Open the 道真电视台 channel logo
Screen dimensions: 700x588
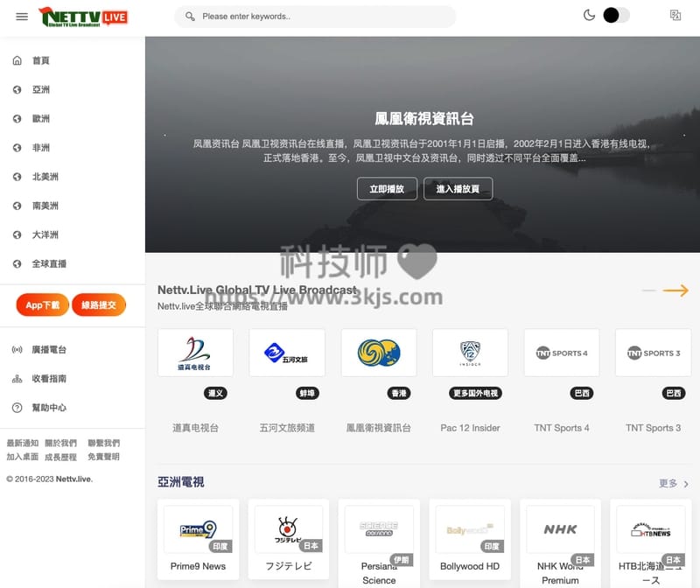195,353
